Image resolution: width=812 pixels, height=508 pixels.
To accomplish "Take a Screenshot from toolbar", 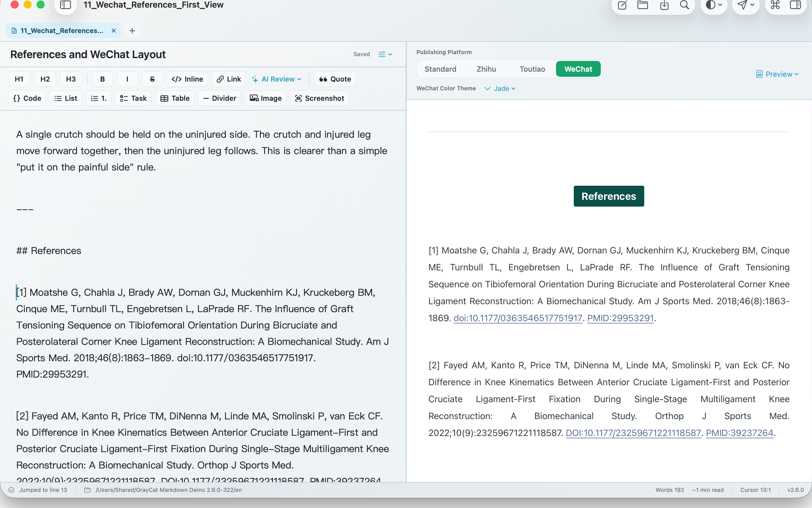I will pyautogui.click(x=319, y=98).
